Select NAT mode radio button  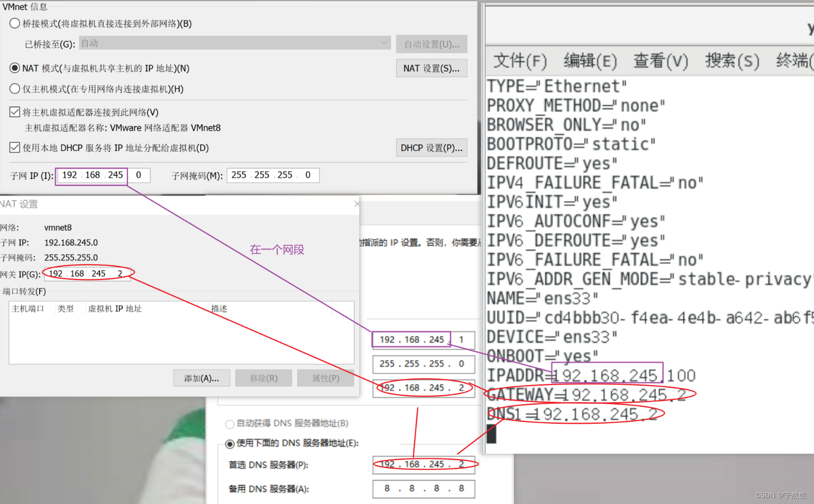[x=15, y=68]
